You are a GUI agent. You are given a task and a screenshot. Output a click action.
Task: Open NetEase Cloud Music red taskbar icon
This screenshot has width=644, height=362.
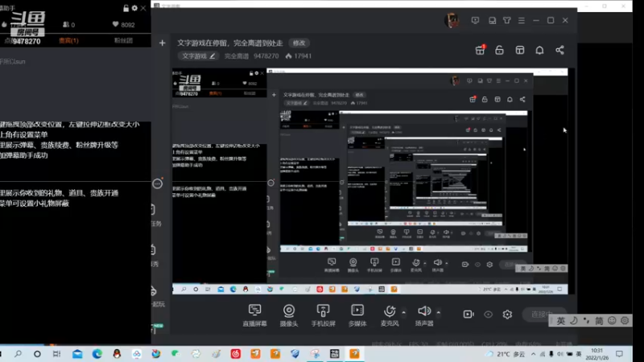click(235, 354)
